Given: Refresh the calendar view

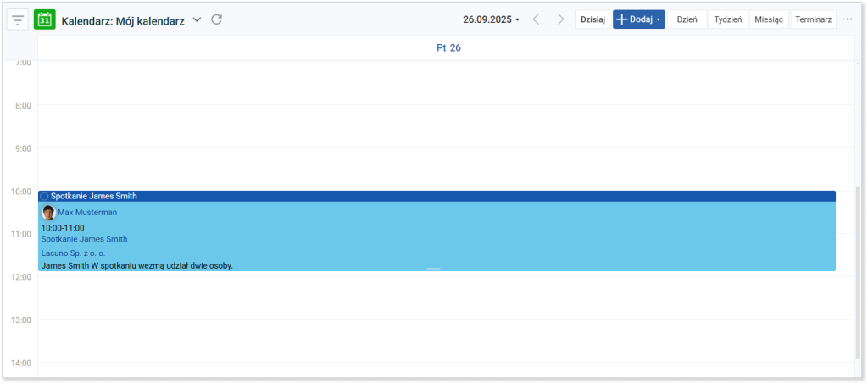Looking at the screenshot, I should (x=217, y=19).
